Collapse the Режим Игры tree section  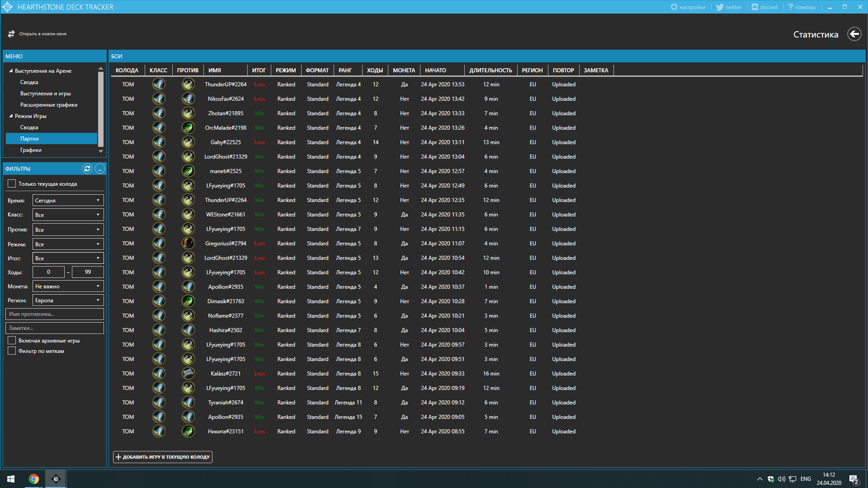(x=11, y=116)
